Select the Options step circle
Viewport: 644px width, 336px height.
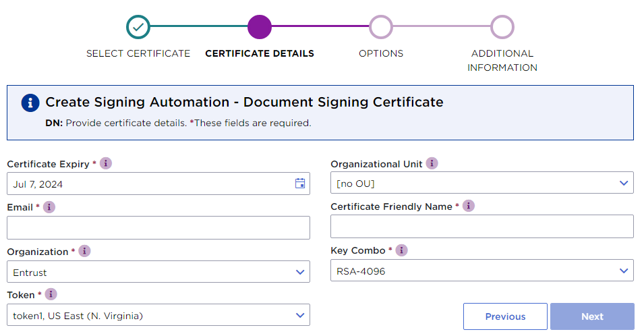(381, 28)
